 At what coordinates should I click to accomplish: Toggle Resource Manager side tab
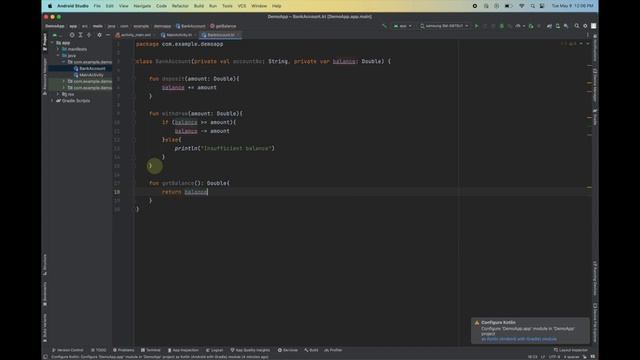point(44,76)
